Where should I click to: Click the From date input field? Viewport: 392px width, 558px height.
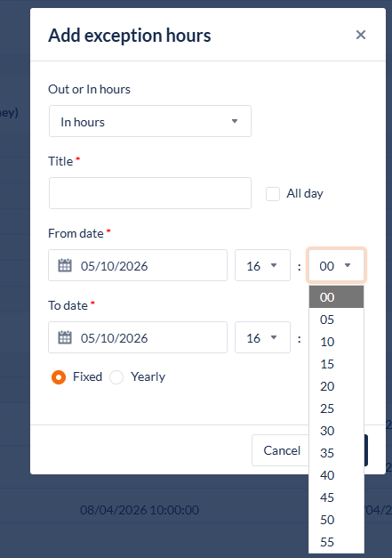click(138, 265)
